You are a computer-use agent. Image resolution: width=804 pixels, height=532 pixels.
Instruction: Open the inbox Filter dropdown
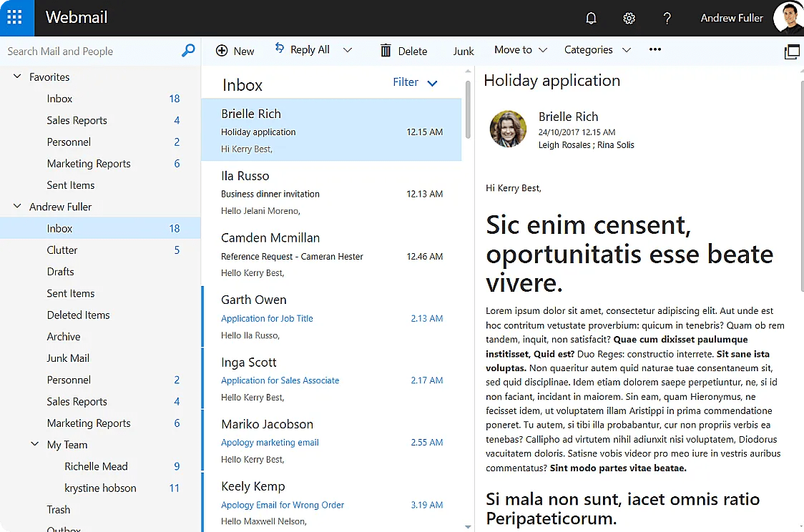pos(415,82)
